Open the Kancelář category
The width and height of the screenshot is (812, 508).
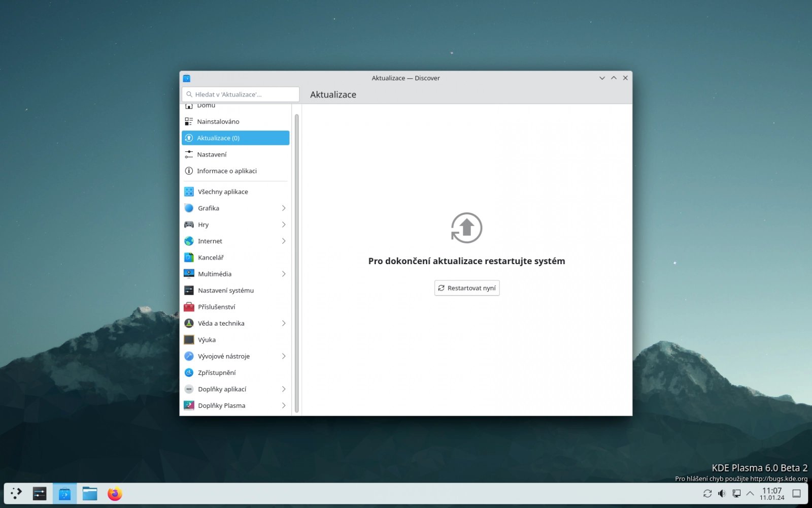235,258
